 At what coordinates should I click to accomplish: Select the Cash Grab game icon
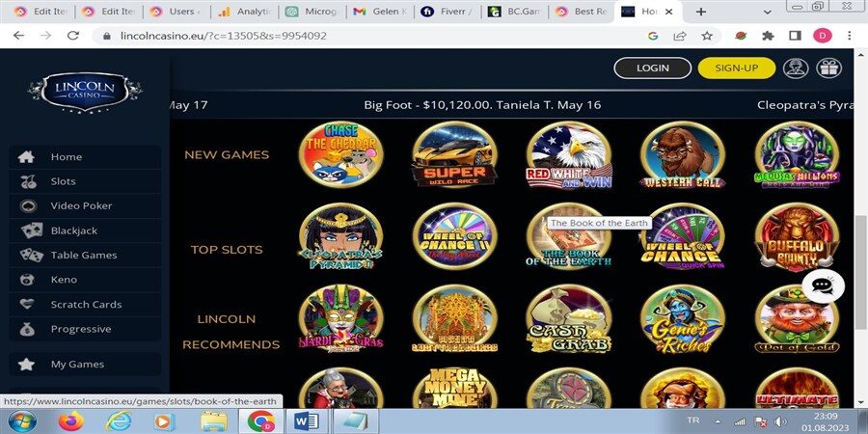[x=568, y=319]
